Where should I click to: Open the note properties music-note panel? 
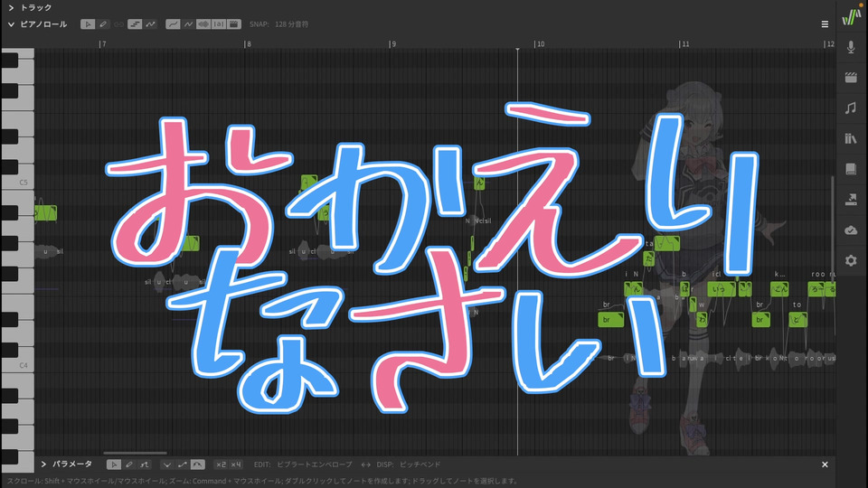(851, 108)
